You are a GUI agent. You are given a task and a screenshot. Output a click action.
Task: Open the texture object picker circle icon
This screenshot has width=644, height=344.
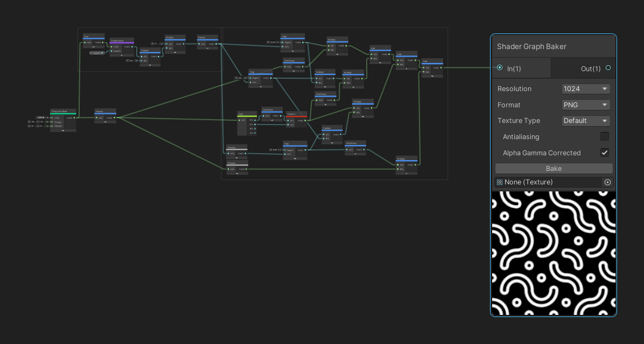(607, 182)
